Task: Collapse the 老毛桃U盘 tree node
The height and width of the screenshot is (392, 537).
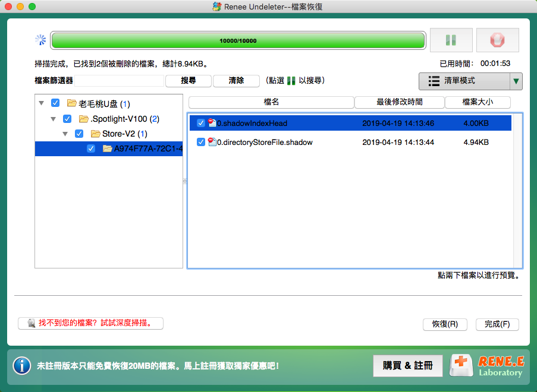Action: point(42,103)
